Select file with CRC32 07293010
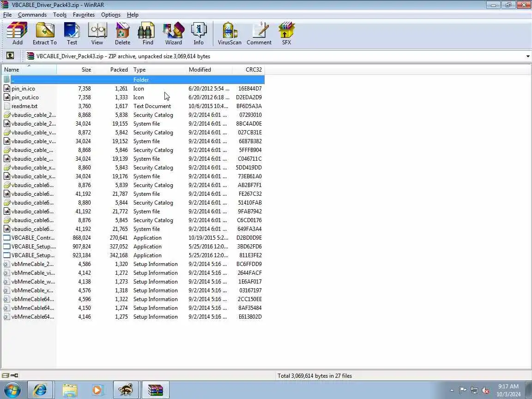Screen dimensions: 532x399 [x=133, y=115]
